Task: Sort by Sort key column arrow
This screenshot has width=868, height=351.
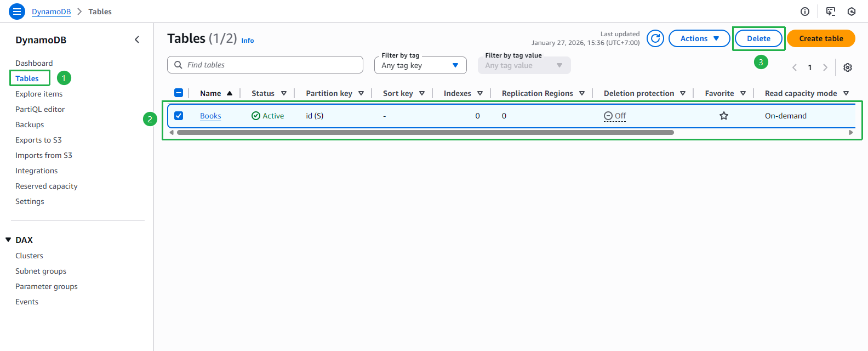Action: pos(422,93)
